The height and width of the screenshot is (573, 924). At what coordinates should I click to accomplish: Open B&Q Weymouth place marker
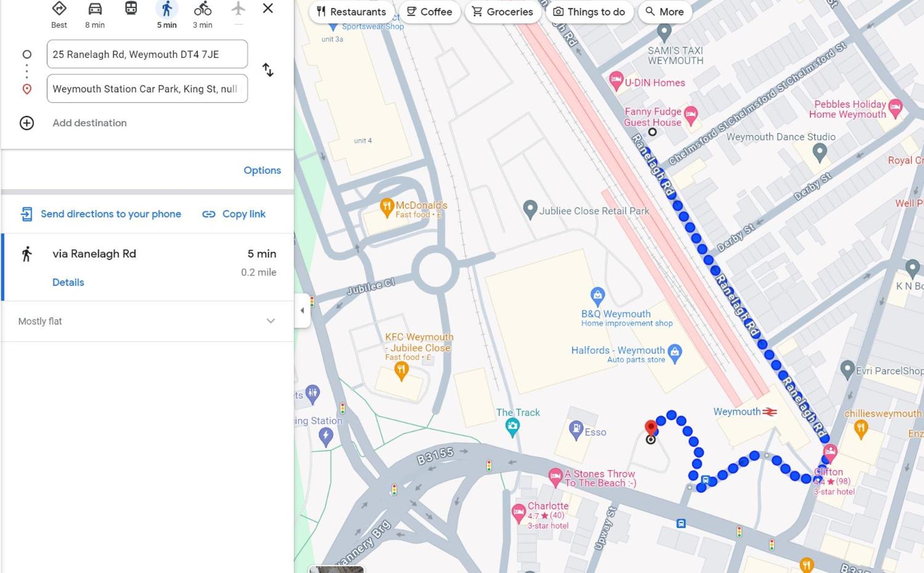(x=597, y=296)
